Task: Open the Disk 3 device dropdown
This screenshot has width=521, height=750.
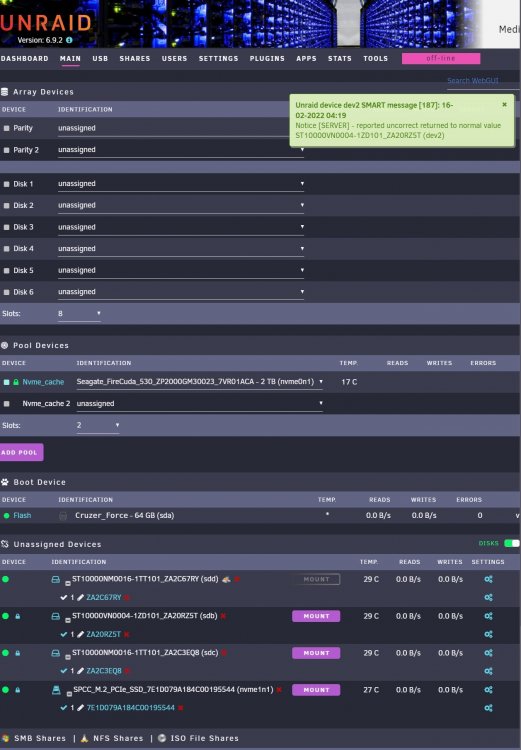Action: tap(181, 227)
